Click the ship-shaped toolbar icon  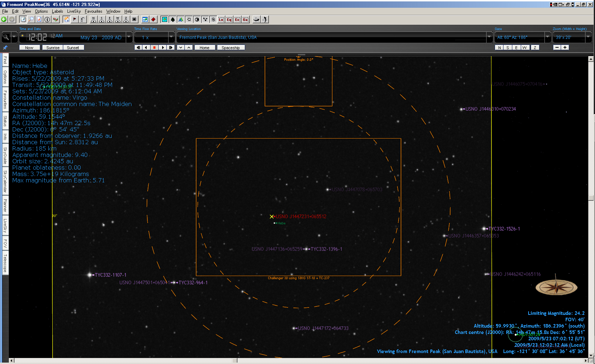pyautogui.click(x=257, y=19)
